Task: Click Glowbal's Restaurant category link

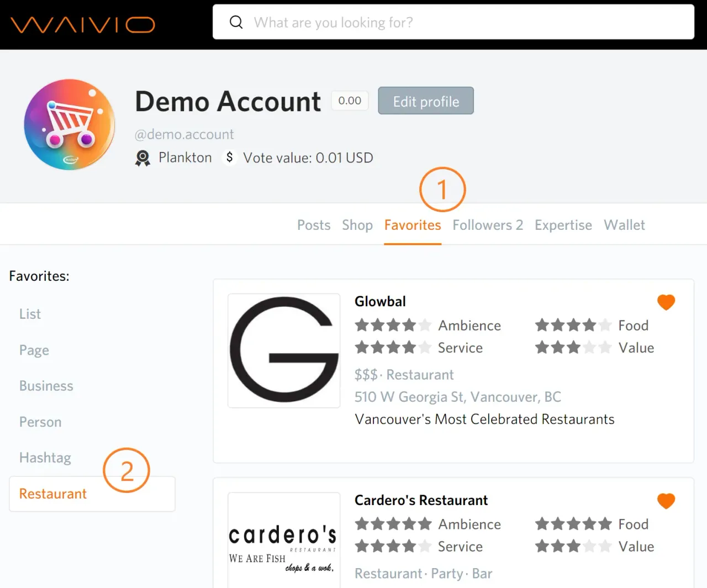Action: tap(420, 375)
